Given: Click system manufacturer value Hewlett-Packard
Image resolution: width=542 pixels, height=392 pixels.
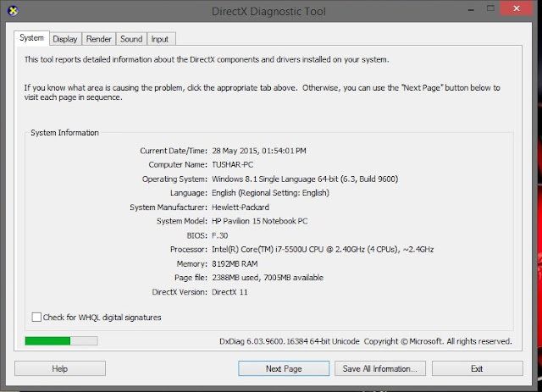Looking at the screenshot, I should point(241,207).
